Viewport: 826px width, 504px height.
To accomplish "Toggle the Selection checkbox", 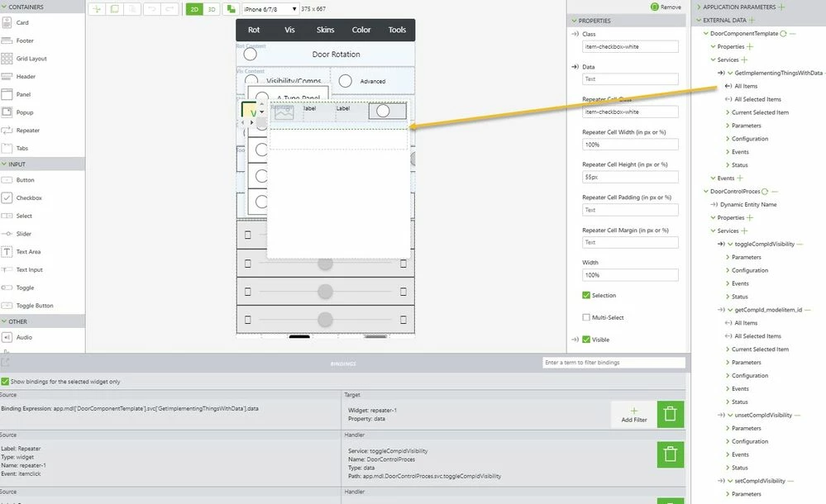I will (x=585, y=295).
